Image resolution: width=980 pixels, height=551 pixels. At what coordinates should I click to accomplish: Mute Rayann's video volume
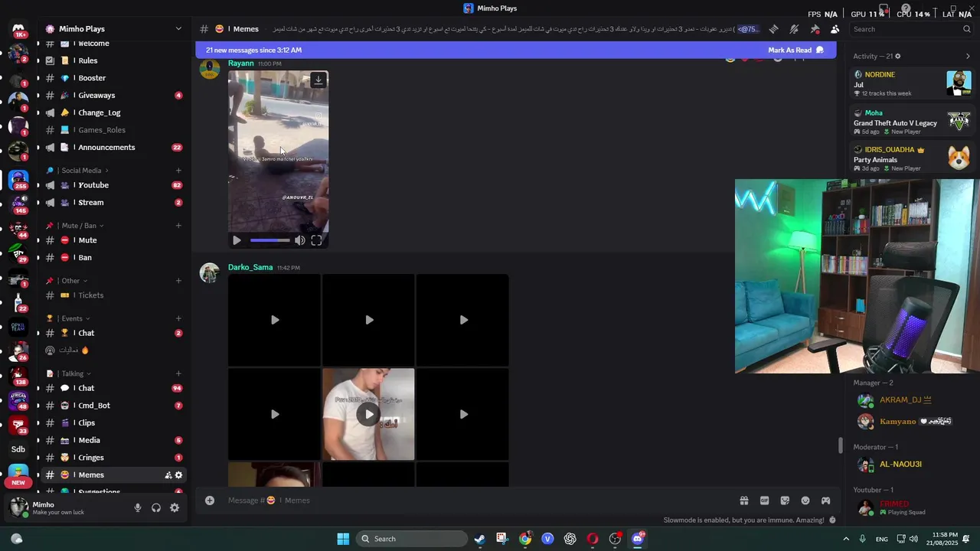click(300, 240)
